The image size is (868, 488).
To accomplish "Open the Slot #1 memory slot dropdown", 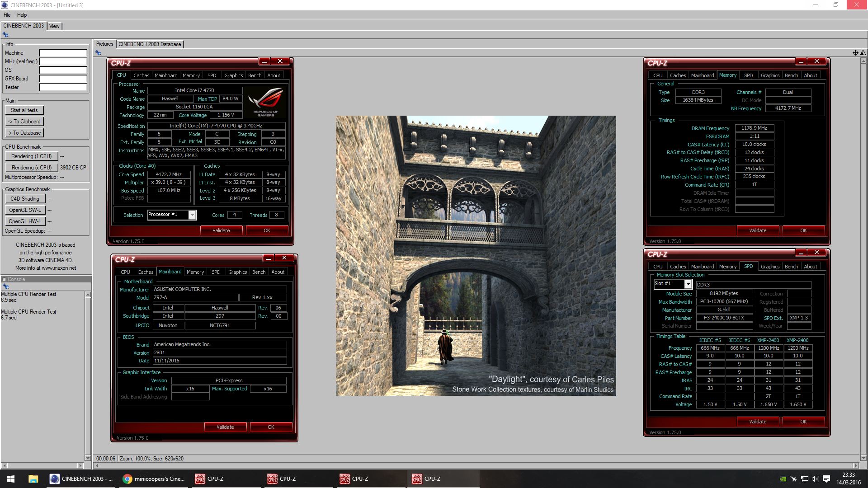I will [688, 284].
